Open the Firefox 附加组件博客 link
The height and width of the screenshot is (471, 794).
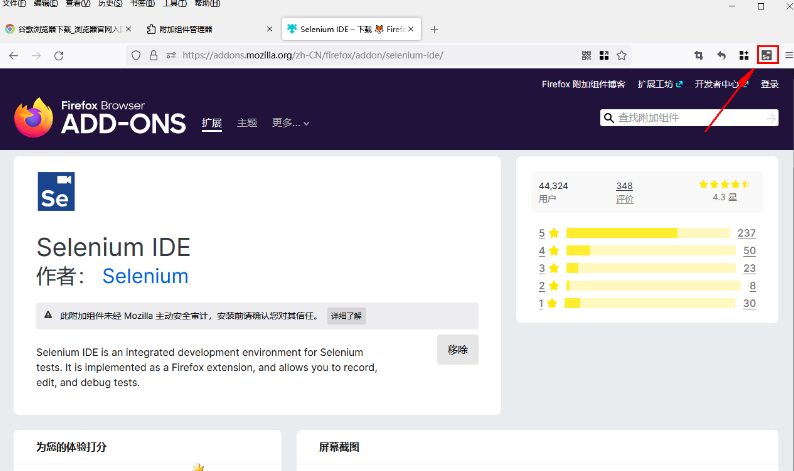tap(583, 84)
